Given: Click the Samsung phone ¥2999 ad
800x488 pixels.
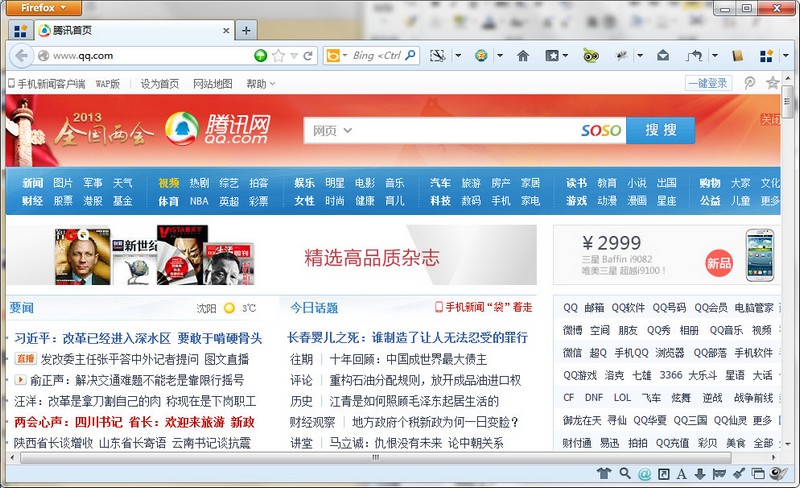Looking at the screenshot, I should pyautogui.click(x=667, y=255).
